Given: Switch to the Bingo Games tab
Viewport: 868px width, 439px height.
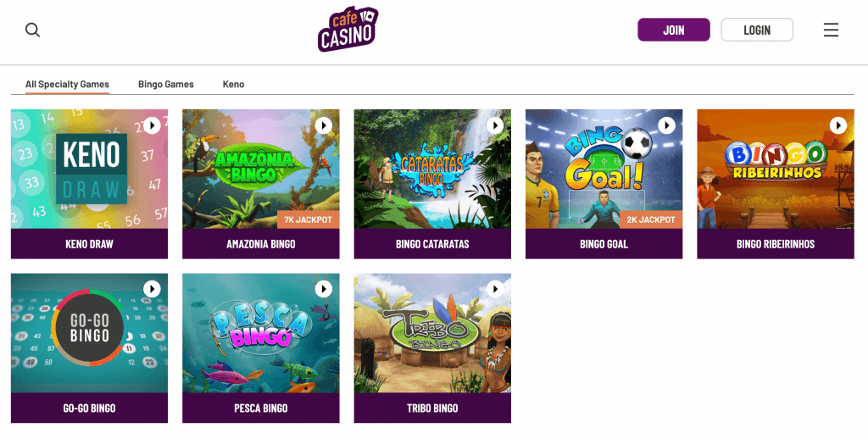Looking at the screenshot, I should 166,84.
